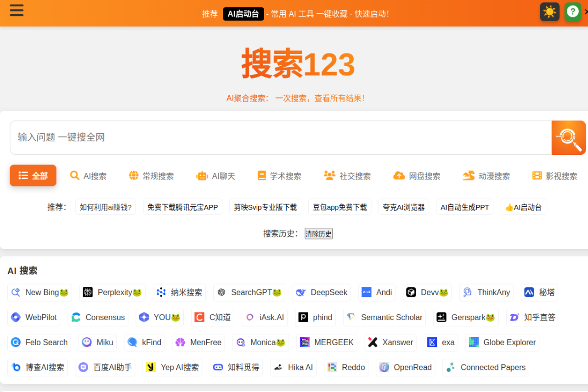Switch to the 网盘搜索 tab
The height and width of the screenshot is (392, 588).
click(417, 176)
